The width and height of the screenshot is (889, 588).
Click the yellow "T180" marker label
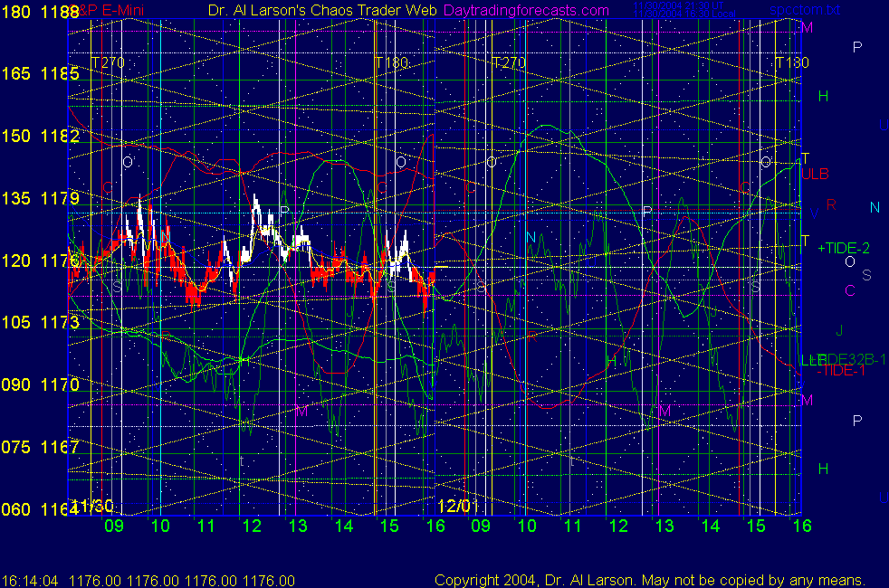pos(392,62)
